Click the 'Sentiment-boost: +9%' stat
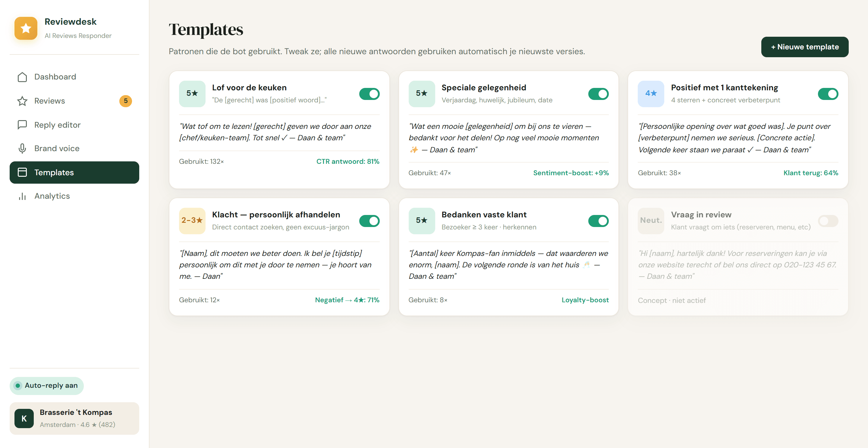The width and height of the screenshot is (868, 448). 571,173
